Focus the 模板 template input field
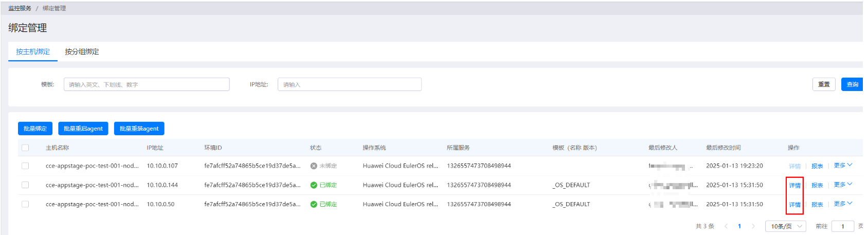The height and width of the screenshot is (235, 868). pos(147,84)
